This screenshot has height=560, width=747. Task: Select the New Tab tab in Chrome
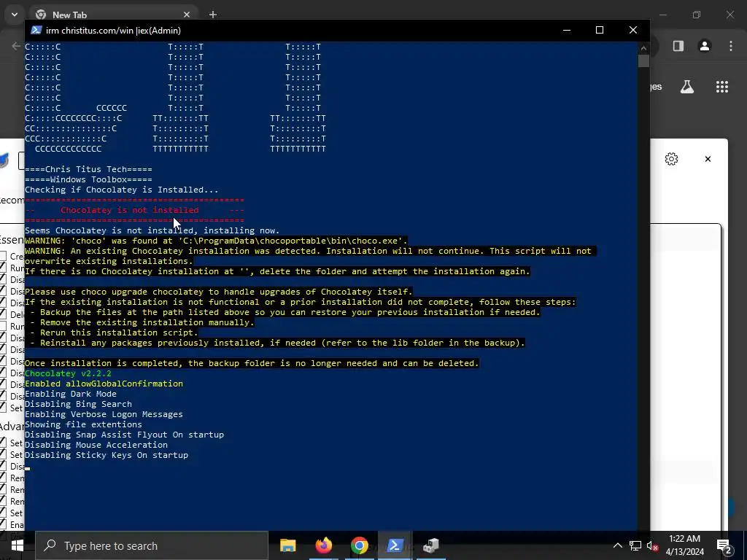(x=115, y=15)
